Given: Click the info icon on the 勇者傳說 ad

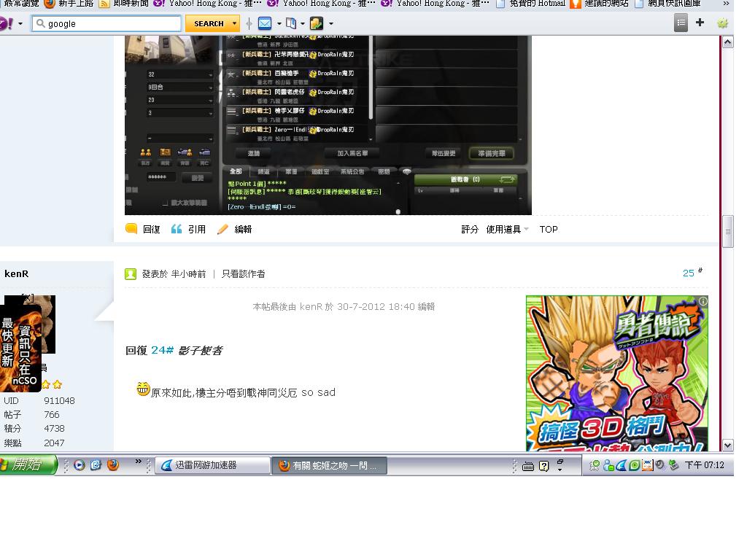Looking at the screenshot, I should coord(703,301).
